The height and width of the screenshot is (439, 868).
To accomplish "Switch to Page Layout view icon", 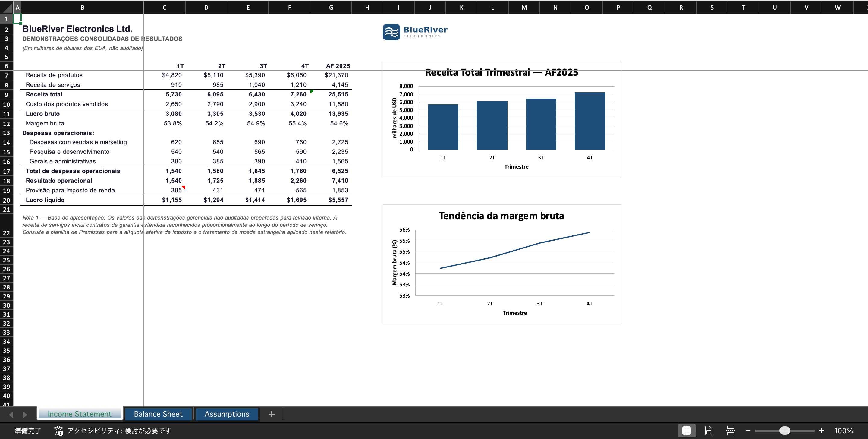I will (709, 431).
